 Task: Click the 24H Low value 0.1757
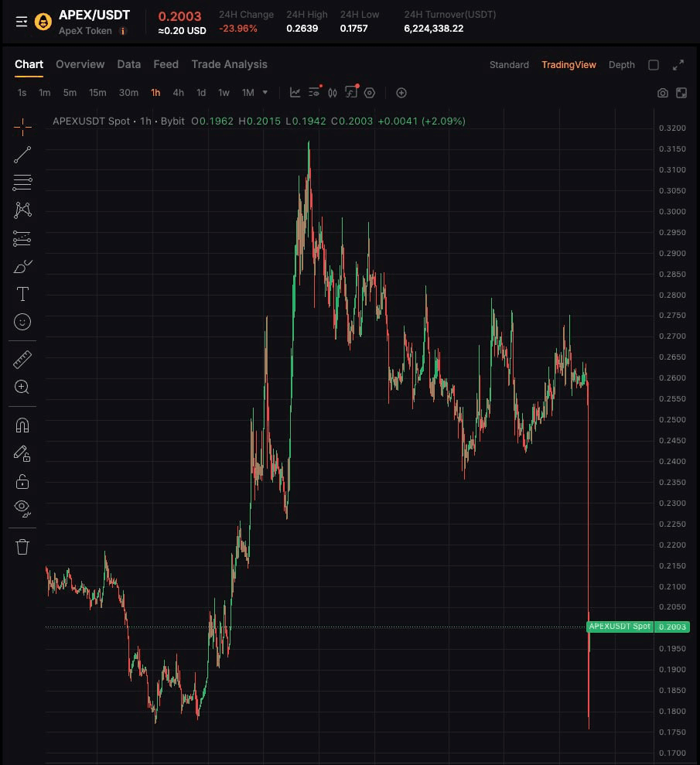point(353,29)
